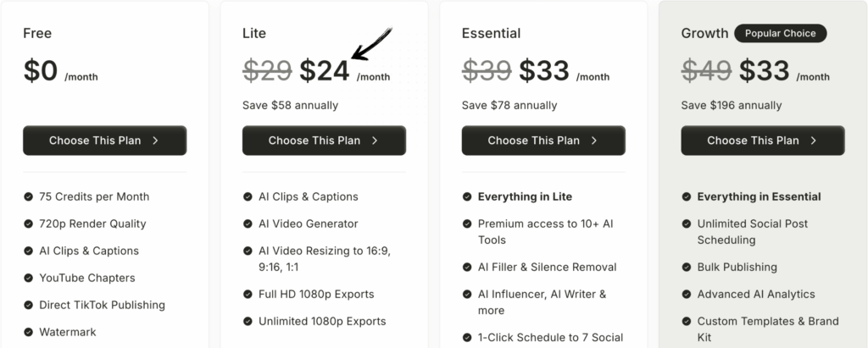Click the chevron arrow on Lite plan button
Image resolution: width=868 pixels, height=348 pixels.
(x=375, y=141)
